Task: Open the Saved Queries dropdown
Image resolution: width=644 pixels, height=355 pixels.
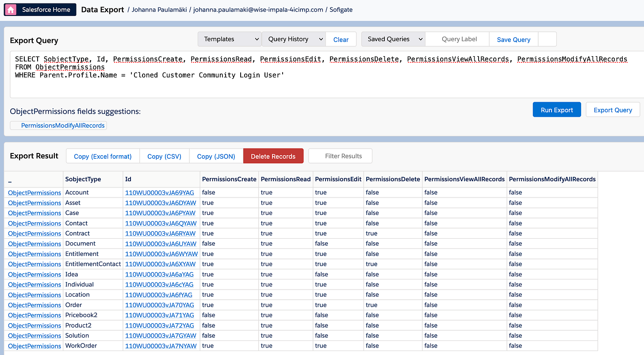Action: pyautogui.click(x=393, y=39)
